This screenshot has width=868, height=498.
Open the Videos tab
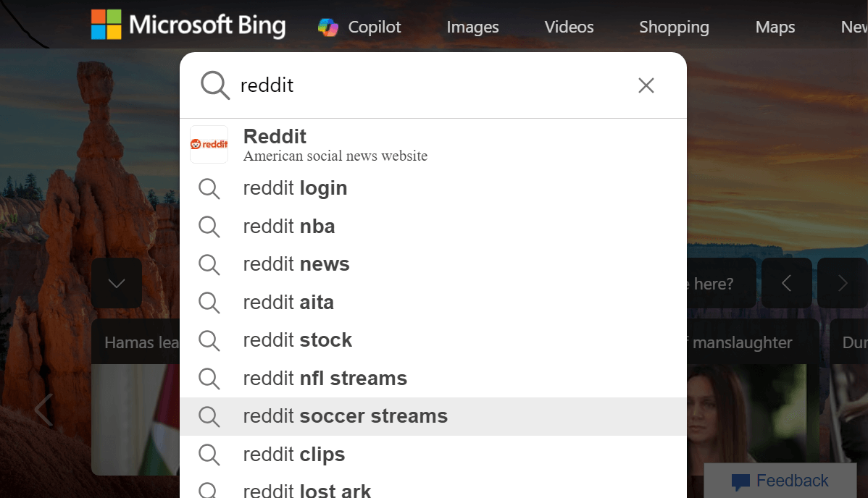[x=569, y=27]
